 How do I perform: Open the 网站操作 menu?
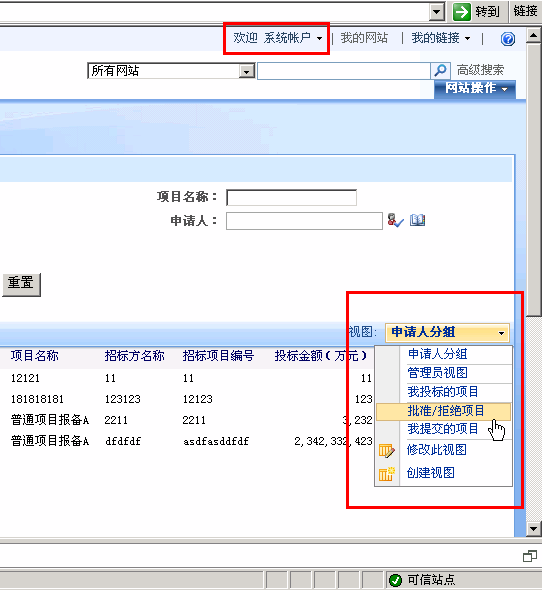[475, 89]
